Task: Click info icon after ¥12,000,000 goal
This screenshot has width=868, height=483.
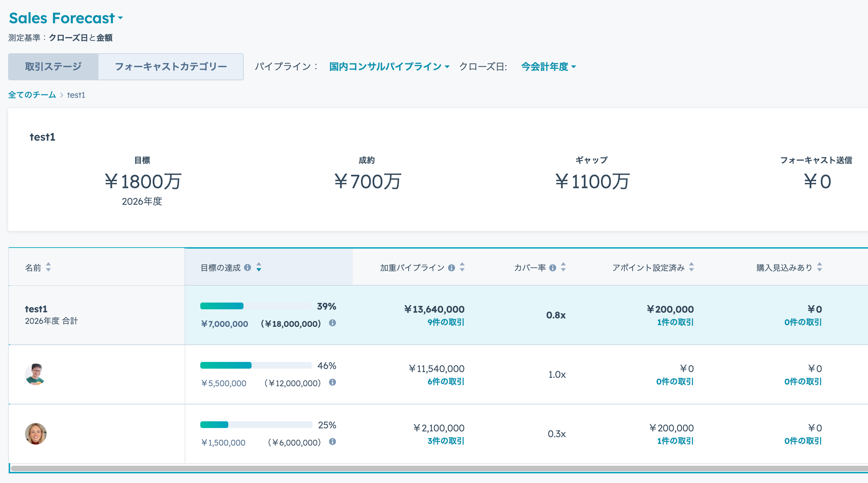Action: point(332,382)
